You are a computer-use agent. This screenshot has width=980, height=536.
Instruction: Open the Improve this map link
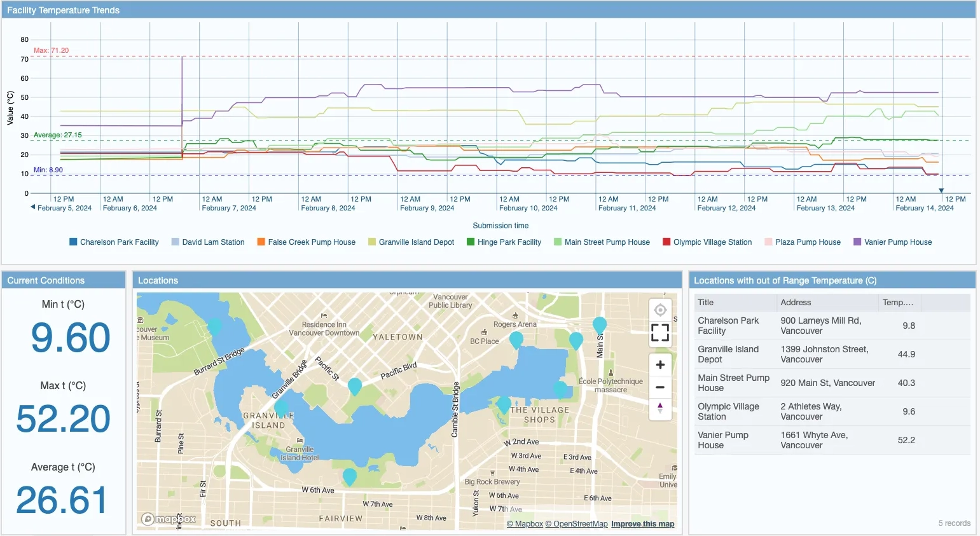(642, 523)
